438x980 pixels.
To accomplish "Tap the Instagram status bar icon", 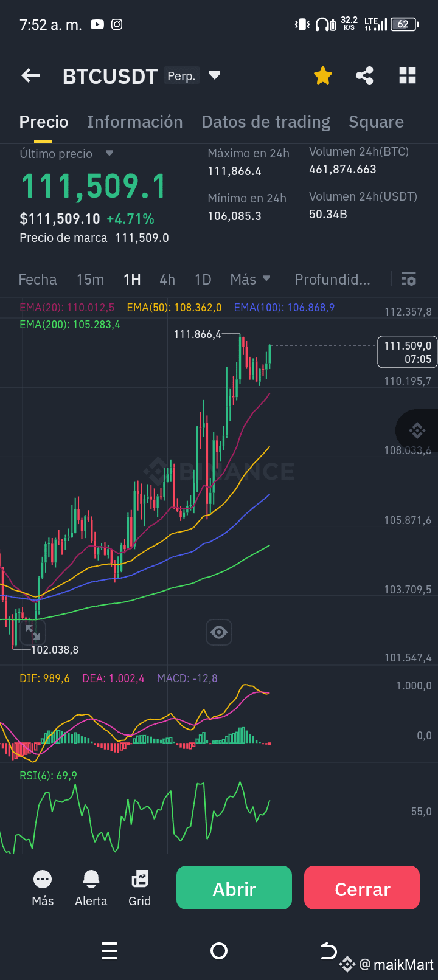I will 117,24.
